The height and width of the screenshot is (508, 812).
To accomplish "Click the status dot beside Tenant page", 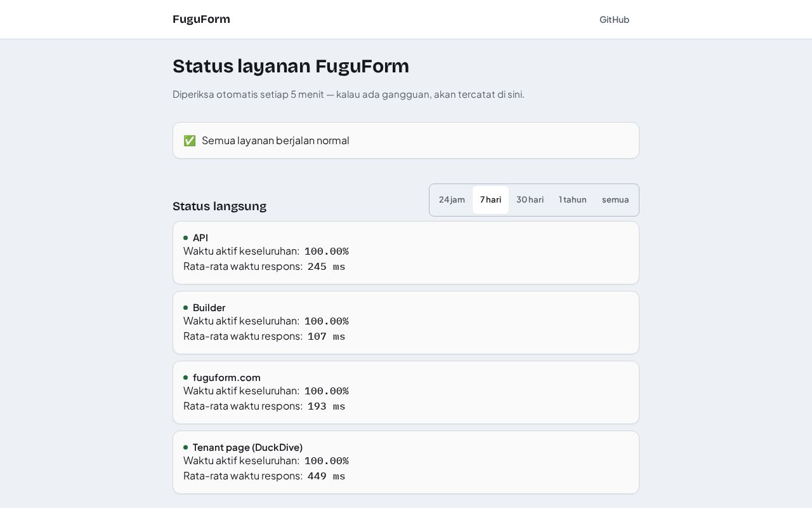I will (x=186, y=448).
